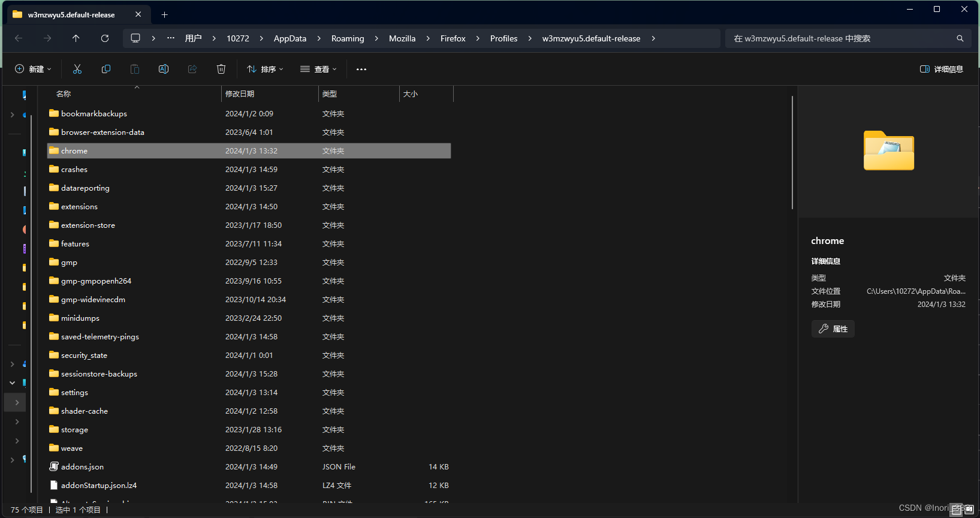
Task: Close the w3mzwyu5.default-release tab
Action: 138,14
